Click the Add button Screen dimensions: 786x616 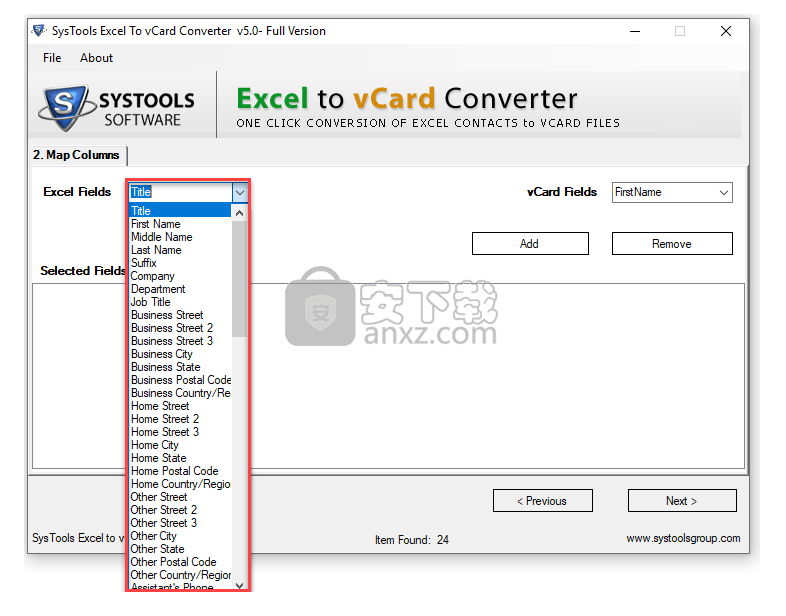(530, 244)
